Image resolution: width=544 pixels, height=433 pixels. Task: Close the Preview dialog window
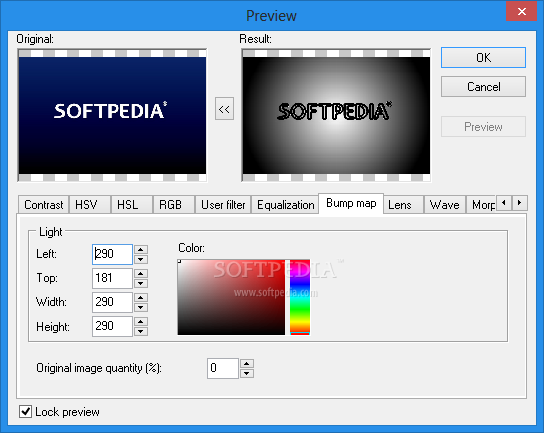pyautogui.click(x=521, y=11)
